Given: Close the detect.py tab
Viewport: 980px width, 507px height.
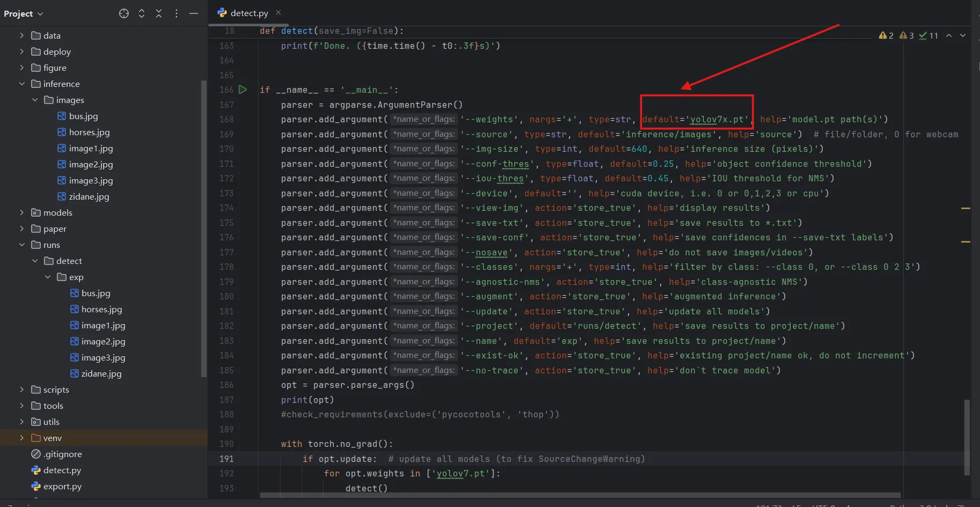Looking at the screenshot, I should click(x=278, y=12).
